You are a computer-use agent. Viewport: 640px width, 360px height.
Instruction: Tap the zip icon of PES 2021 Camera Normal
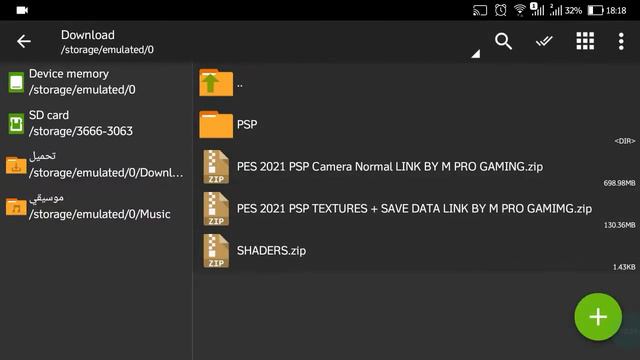[216, 167]
